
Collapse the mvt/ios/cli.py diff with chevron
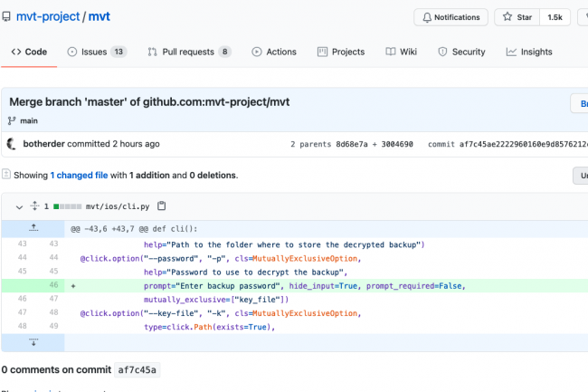click(18, 206)
